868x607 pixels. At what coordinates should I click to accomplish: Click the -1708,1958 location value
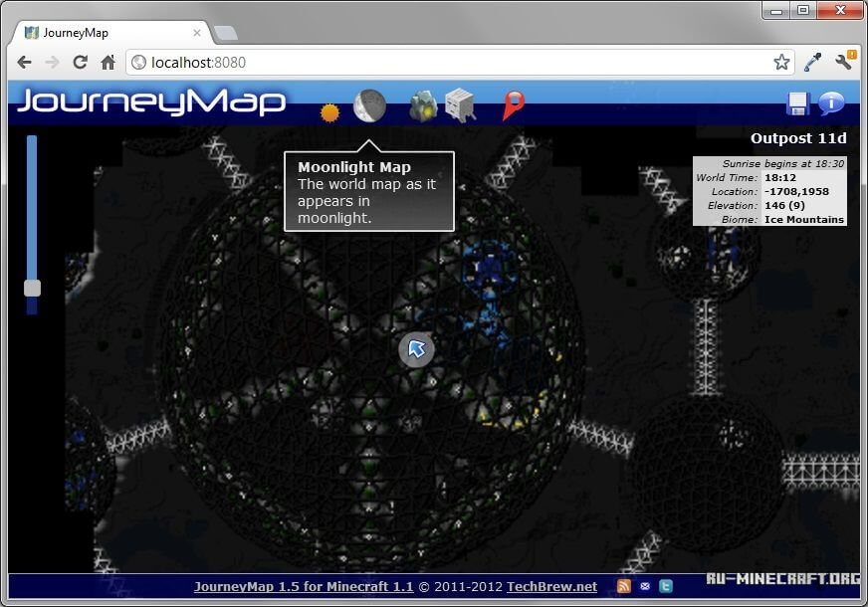tap(796, 191)
